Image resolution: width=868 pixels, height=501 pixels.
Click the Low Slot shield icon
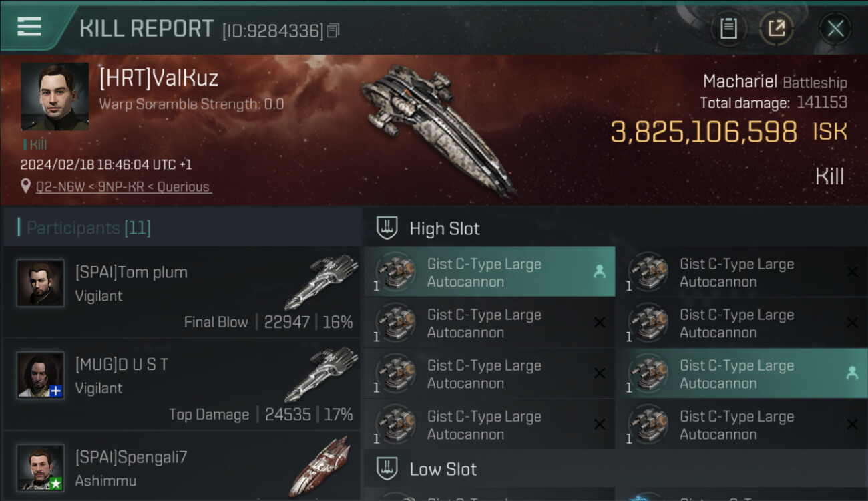387,469
